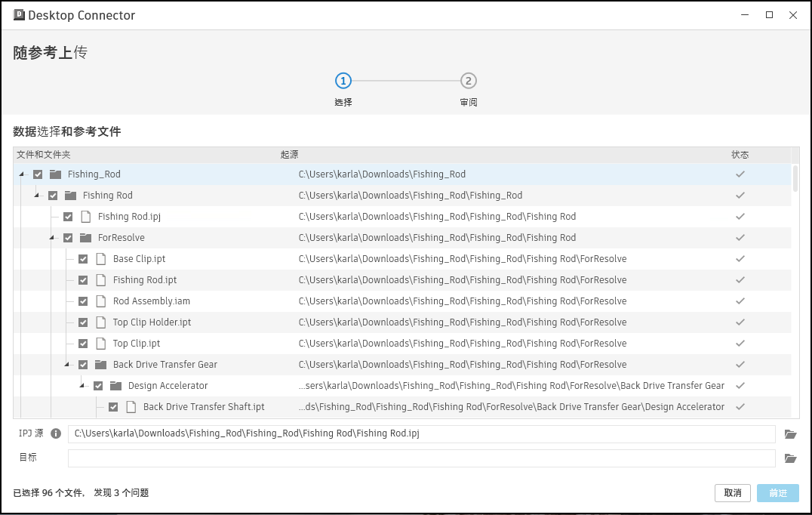Go to step 2 审阅

point(469,81)
